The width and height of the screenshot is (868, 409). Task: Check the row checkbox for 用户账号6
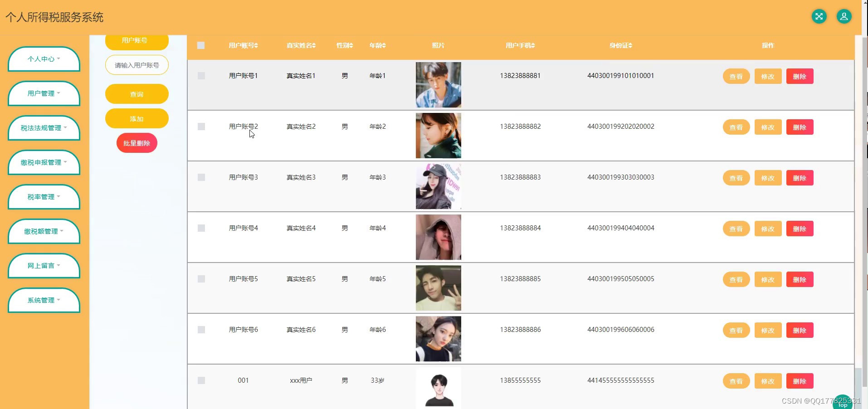[x=201, y=330]
